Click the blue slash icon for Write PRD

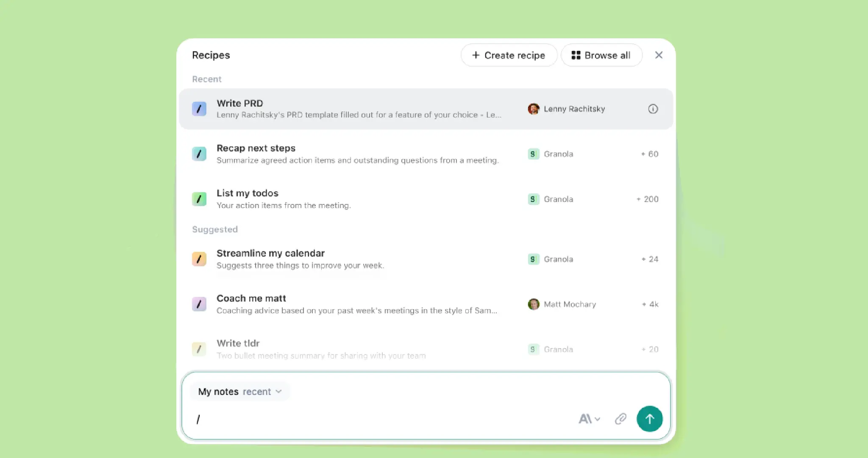[x=199, y=109]
